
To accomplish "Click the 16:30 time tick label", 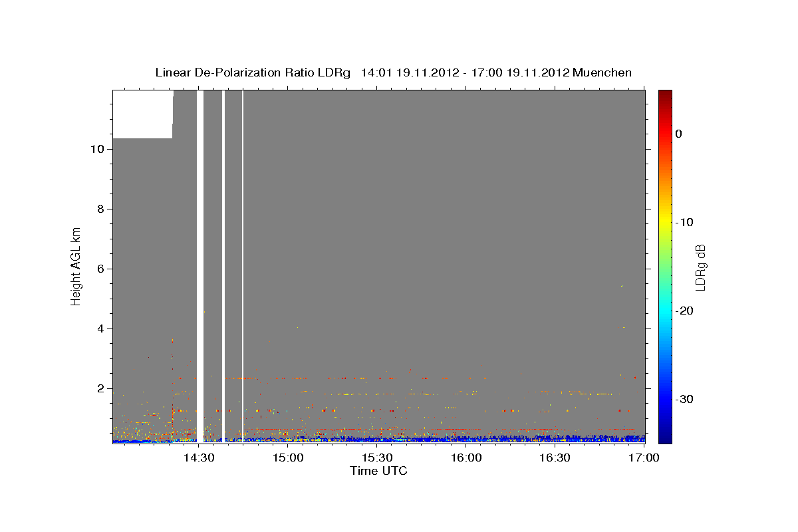I will (556, 458).
